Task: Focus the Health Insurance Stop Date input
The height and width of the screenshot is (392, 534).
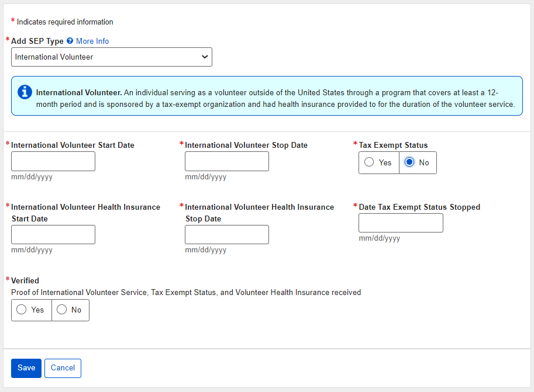Action: coord(227,235)
